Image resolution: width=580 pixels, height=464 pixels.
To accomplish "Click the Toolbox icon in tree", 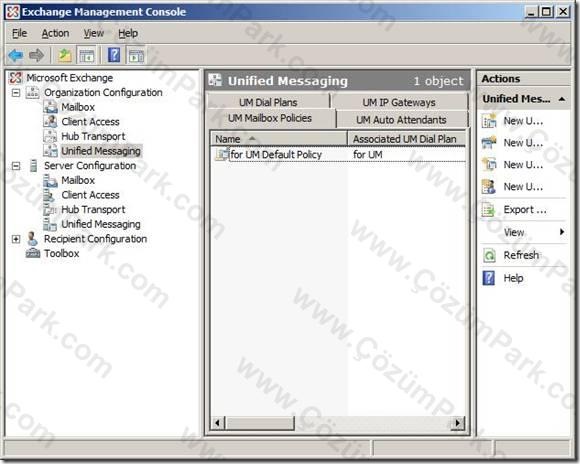I will [x=33, y=253].
